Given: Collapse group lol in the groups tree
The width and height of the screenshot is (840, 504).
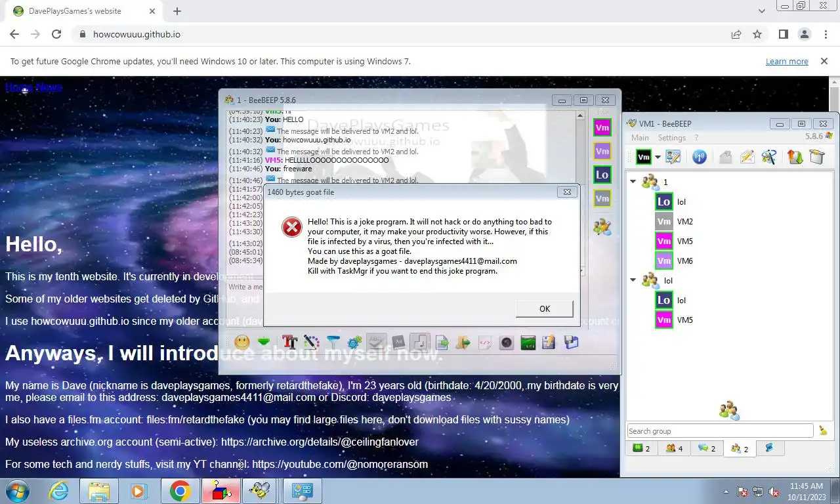Looking at the screenshot, I should [x=633, y=280].
